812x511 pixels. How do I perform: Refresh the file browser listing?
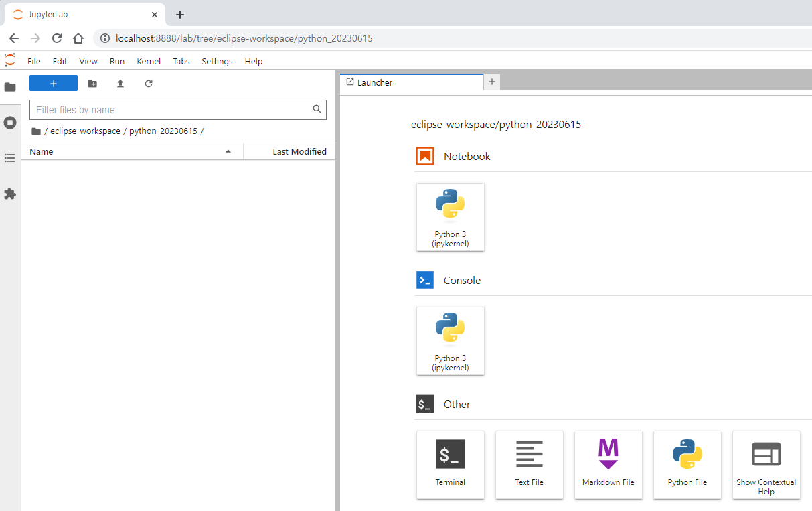(x=149, y=84)
